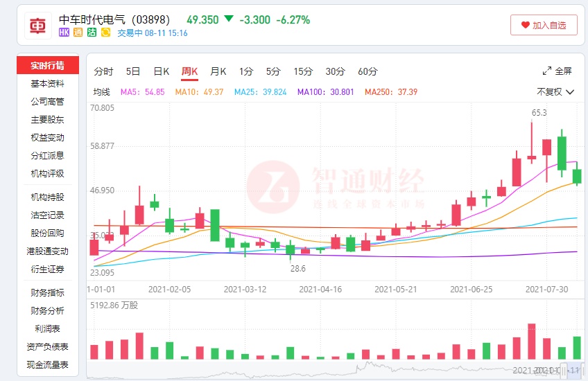Open 实时行情 in the sidebar
588x381 pixels.
pyautogui.click(x=48, y=66)
